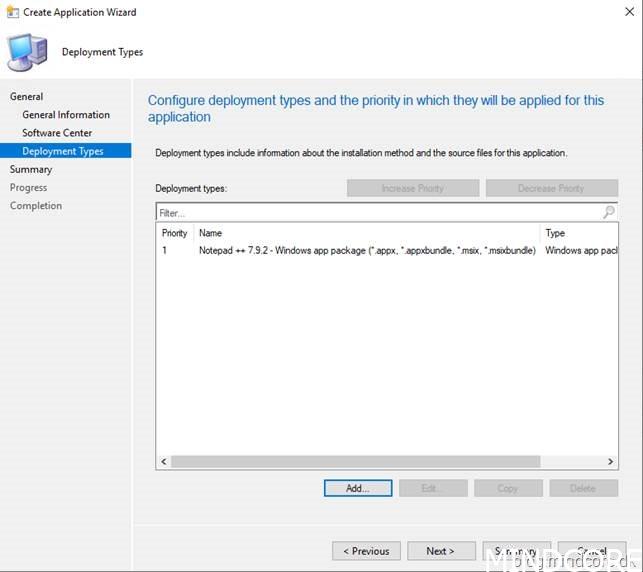Sort list by Name column header

[210, 233]
